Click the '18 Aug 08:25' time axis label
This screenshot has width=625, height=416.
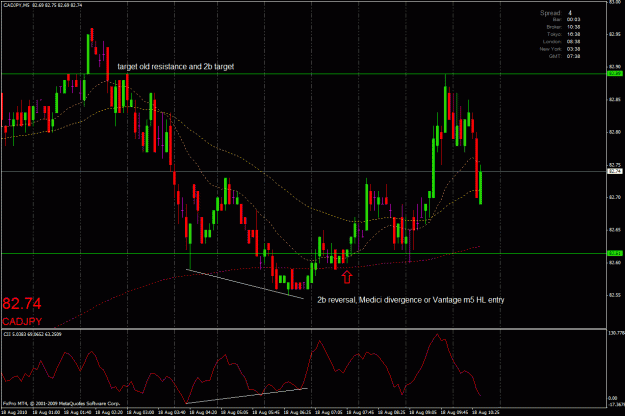tap(392, 412)
